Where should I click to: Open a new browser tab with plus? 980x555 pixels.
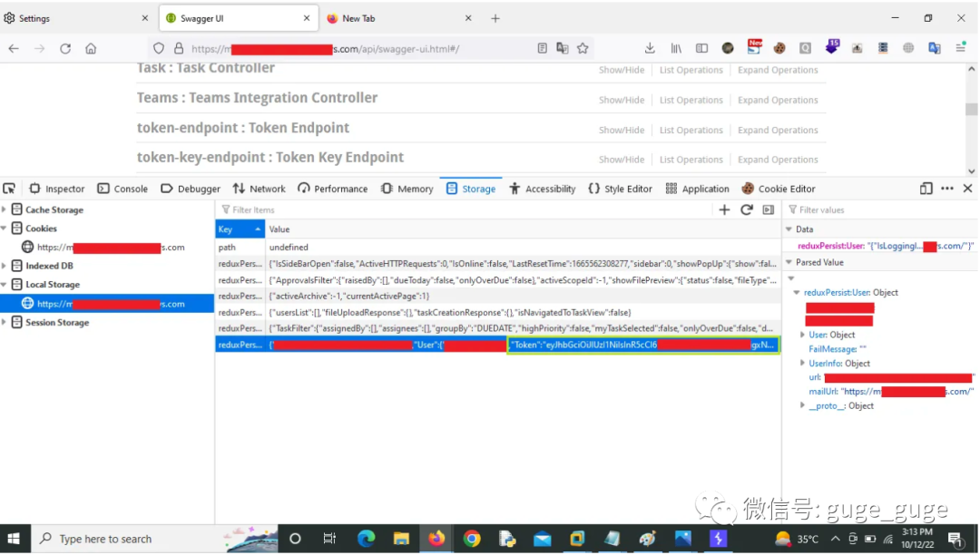(x=495, y=18)
